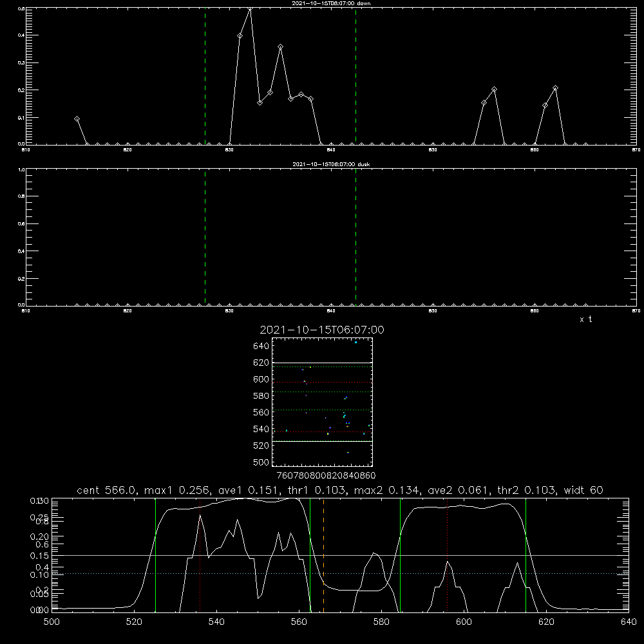Viewport: 644px width, 644px height.
Task: Click the '560' y-axis label of scatter plot
Action: tap(261, 412)
